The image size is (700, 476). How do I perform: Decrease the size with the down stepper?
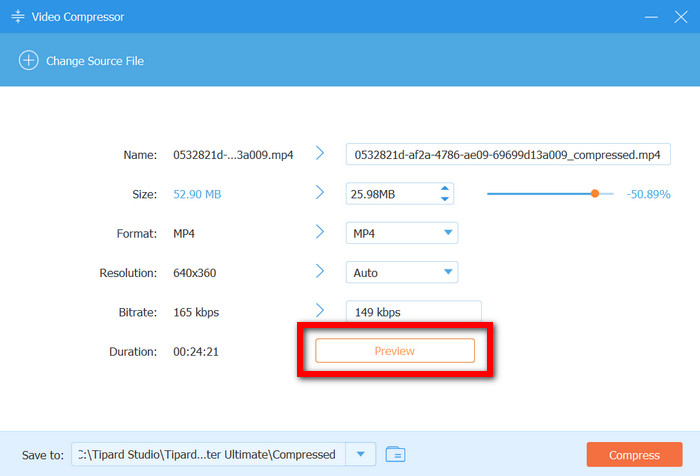(446, 198)
